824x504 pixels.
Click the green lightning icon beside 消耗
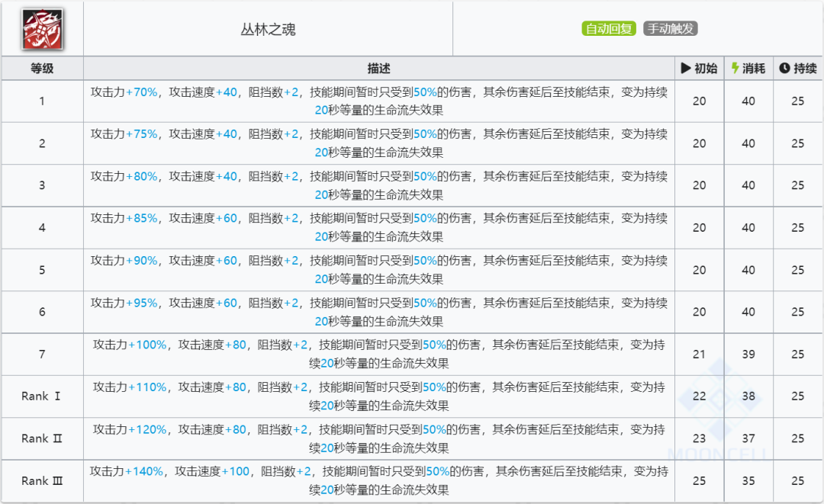[x=735, y=68]
